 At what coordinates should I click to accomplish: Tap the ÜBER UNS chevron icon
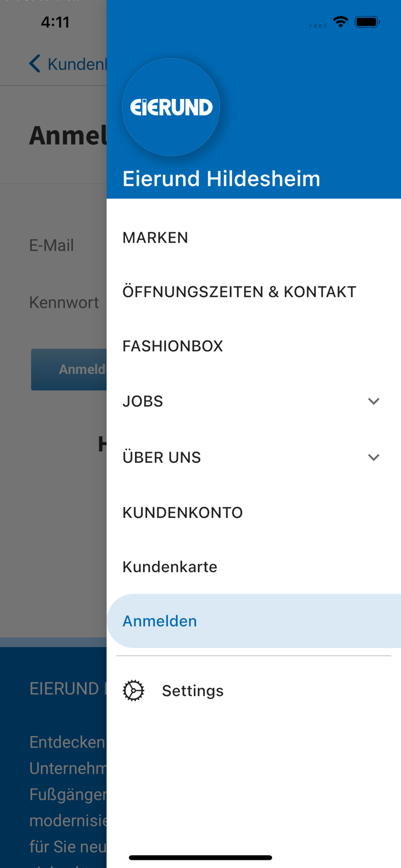[374, 457]
